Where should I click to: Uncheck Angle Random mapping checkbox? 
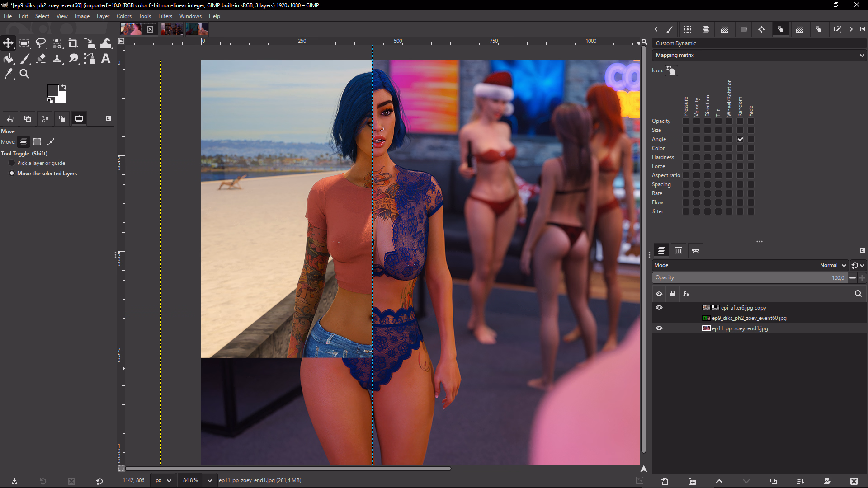click(740, 139)
